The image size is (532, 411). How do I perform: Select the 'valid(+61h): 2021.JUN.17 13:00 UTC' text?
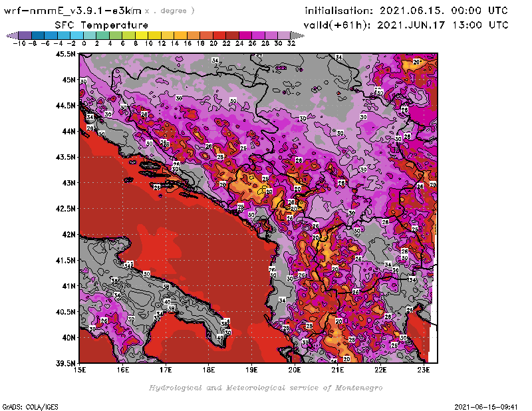pyautogui.click(x=406, y=25)
